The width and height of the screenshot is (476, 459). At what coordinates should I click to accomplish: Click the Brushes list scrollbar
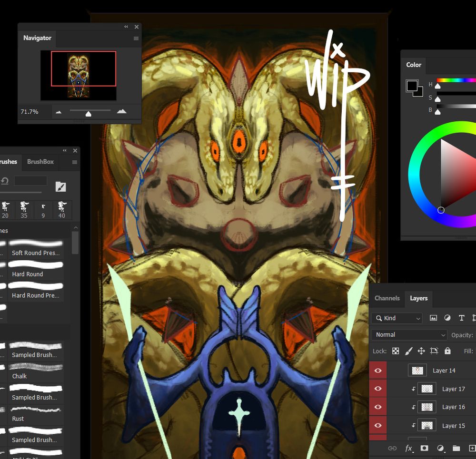point(75,243)
